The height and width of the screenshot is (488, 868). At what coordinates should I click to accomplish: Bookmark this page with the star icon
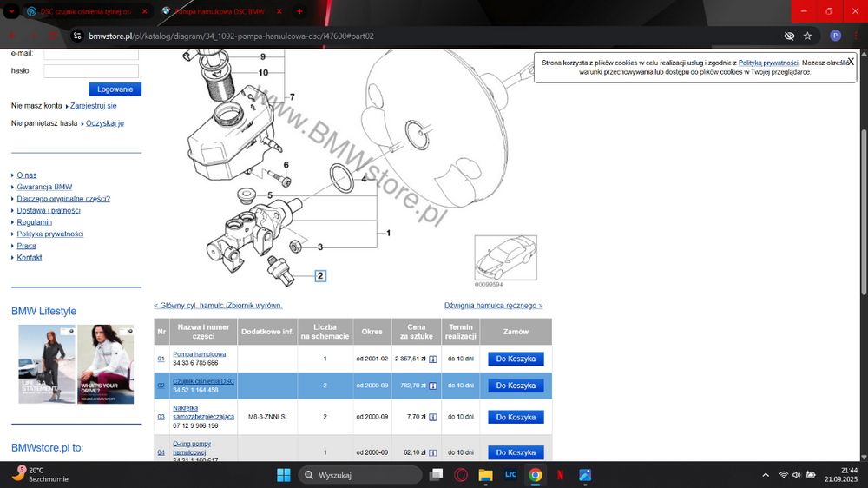(x=807, y=36)
